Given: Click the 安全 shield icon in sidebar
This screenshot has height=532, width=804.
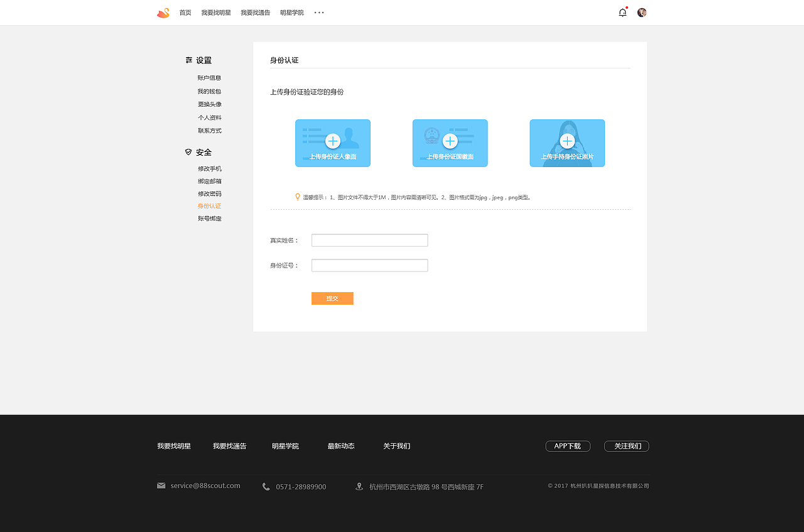Looking at the screenshot, I should (x=188, y=152).
